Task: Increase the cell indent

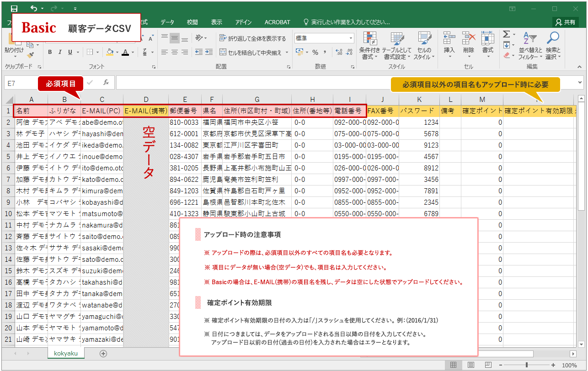Action: [x=209, y=52]
